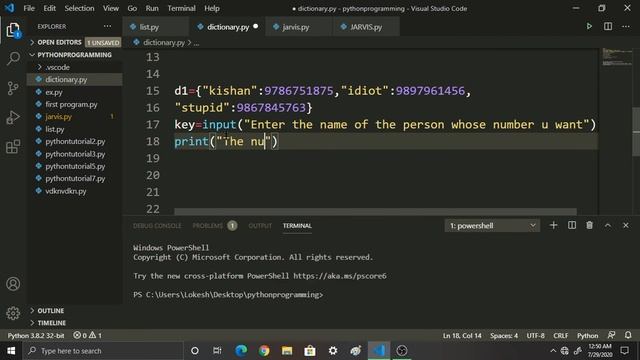Open the Source Control view
This screenshot has height=360, width=640.
coord(13,88)
